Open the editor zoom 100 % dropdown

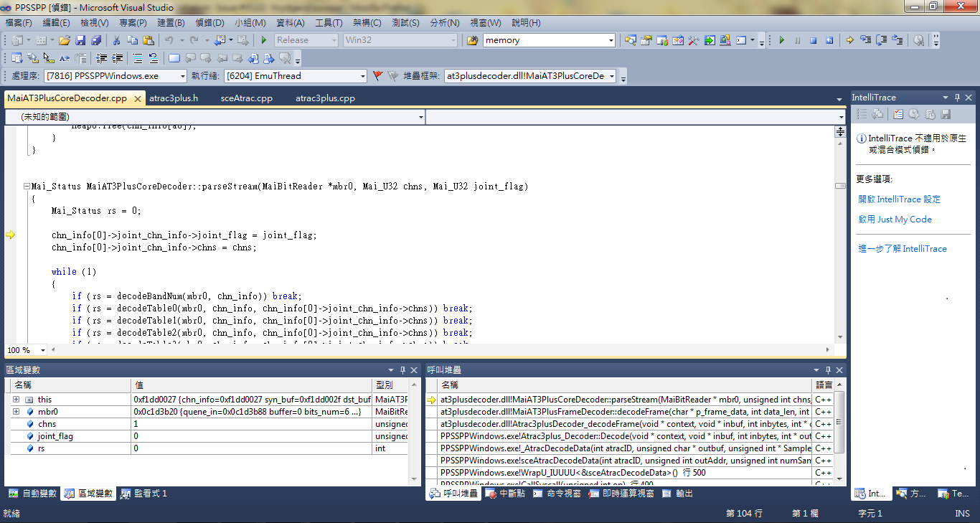tap(43, 350)
